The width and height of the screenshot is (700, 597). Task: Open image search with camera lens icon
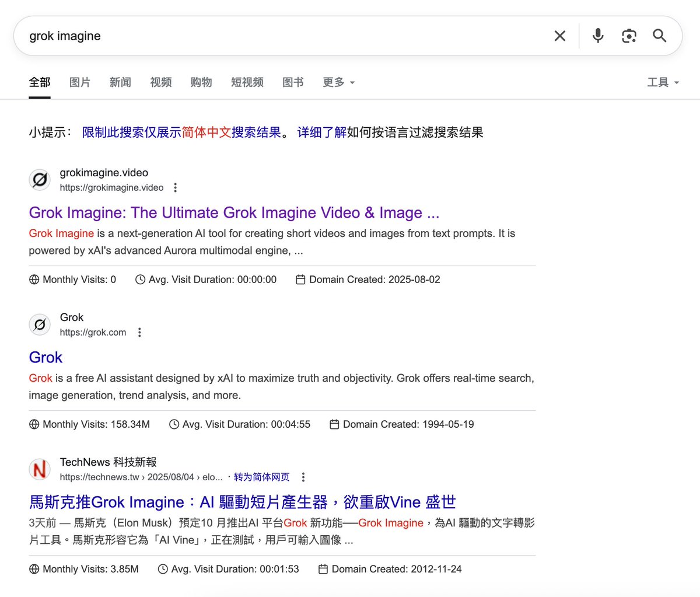[629, 36]
